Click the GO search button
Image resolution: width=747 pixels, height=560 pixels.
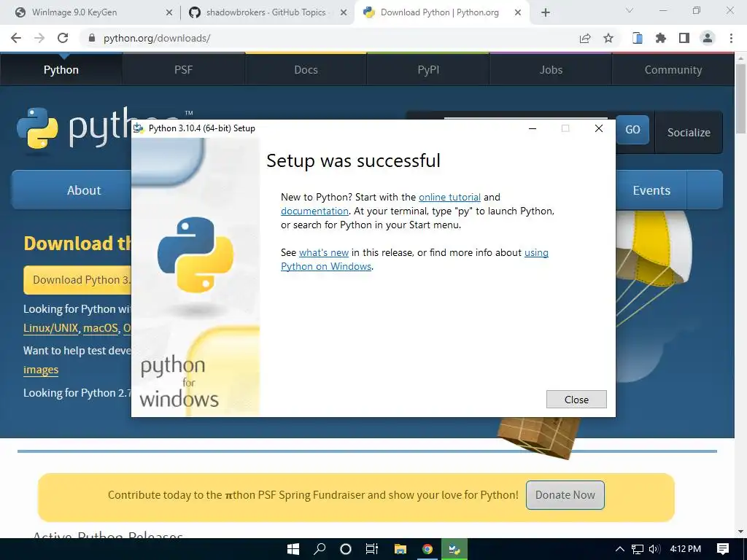632,130
